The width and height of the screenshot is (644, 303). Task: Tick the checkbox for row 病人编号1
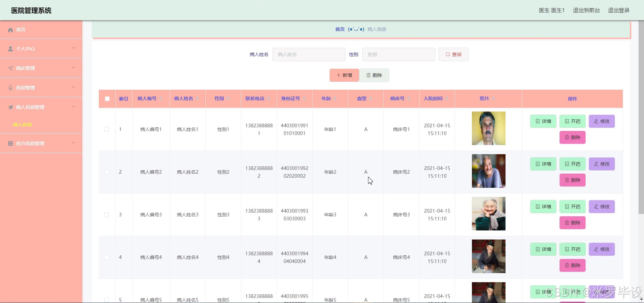[x=107, y=129]
